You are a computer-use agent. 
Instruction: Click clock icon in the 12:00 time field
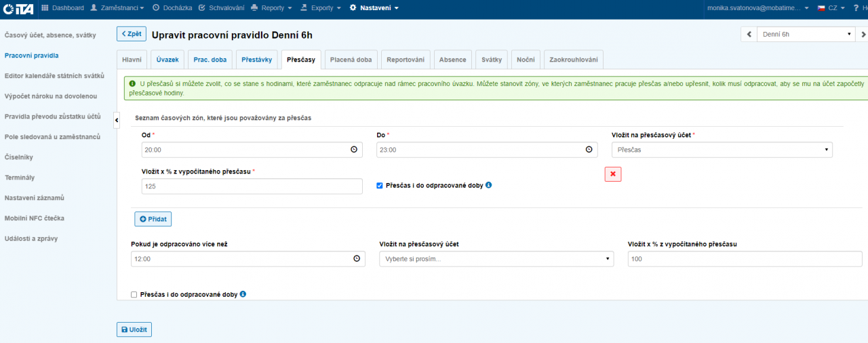(357, 258)
